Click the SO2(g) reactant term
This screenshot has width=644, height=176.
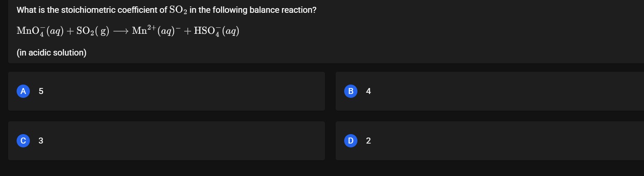coord(93,31)
